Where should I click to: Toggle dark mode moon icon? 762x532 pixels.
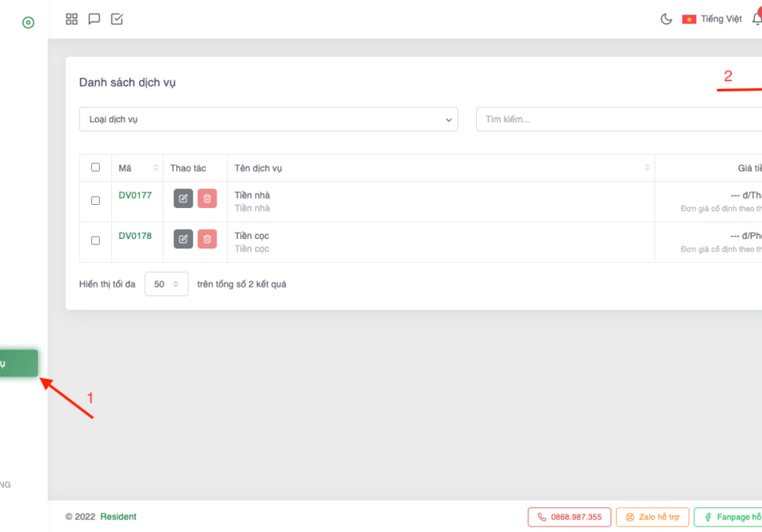pos(667,19)
